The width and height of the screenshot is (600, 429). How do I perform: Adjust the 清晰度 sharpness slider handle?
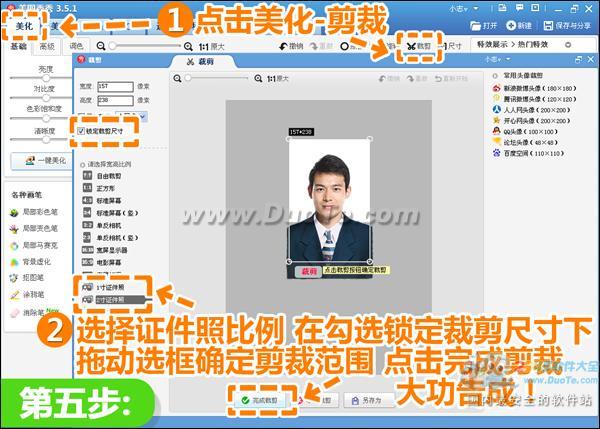pyautogui.click(x=46, y=140)
